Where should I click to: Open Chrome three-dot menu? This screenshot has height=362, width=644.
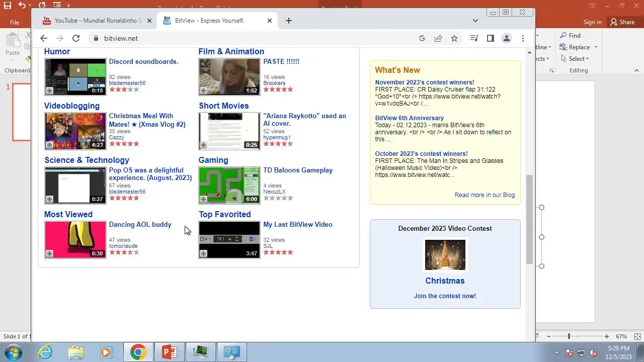point(523,38)
